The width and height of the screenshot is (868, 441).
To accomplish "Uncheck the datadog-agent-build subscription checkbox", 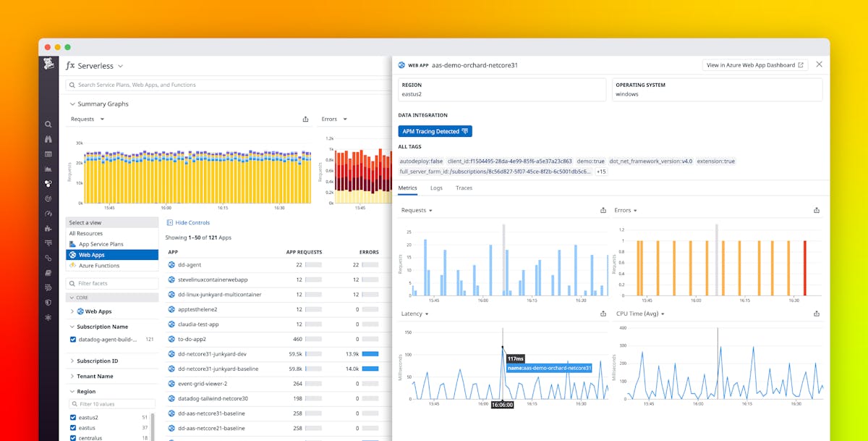I will coord(73,339).
